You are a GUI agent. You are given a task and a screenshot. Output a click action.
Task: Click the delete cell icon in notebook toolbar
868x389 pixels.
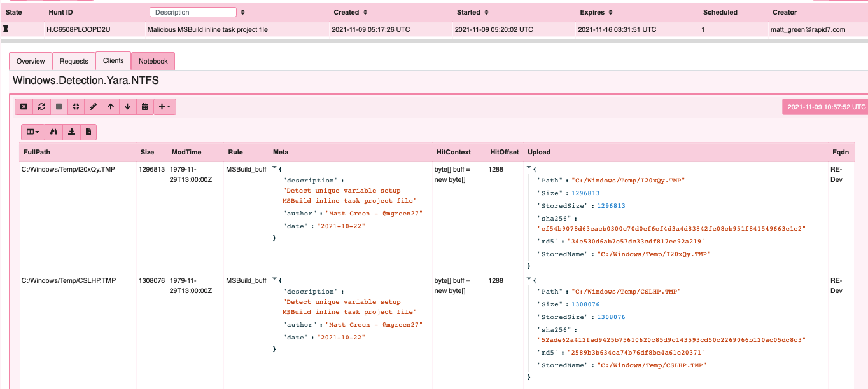pos(24,107)
